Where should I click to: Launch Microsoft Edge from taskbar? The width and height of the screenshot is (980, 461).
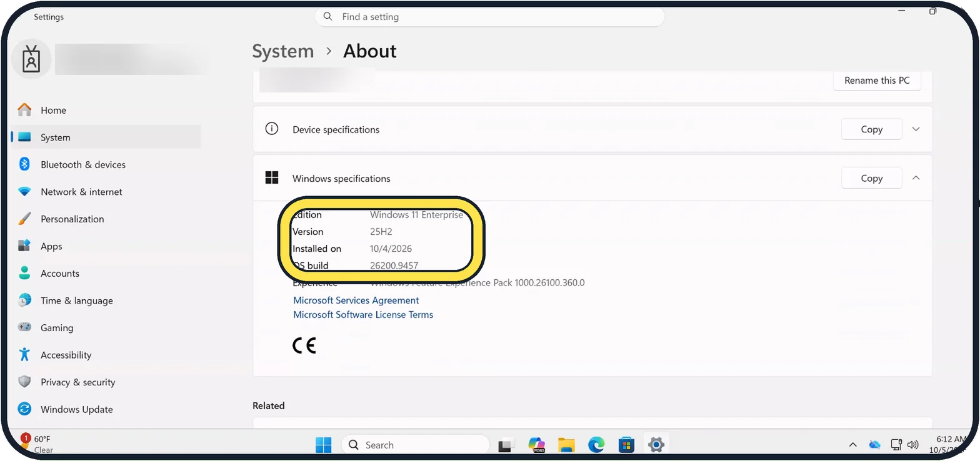point(596,445)
